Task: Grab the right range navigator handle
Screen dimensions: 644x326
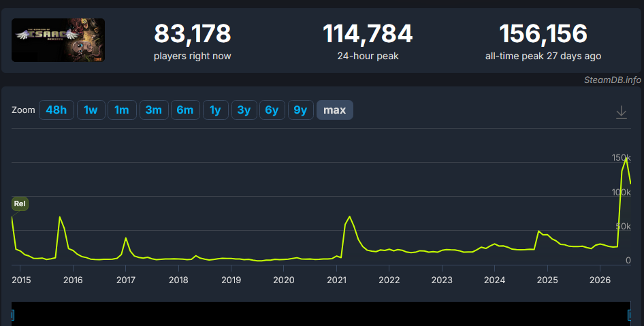Action: pos(630,315)
